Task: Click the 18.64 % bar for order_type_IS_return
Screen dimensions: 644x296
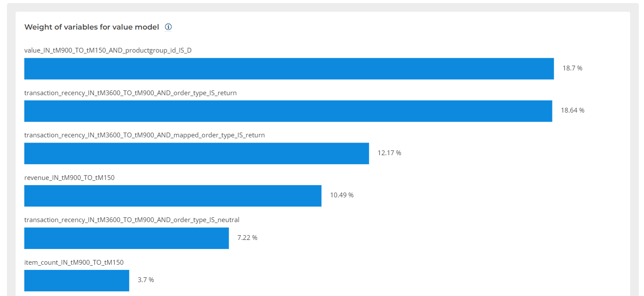Action: point(288,111)
